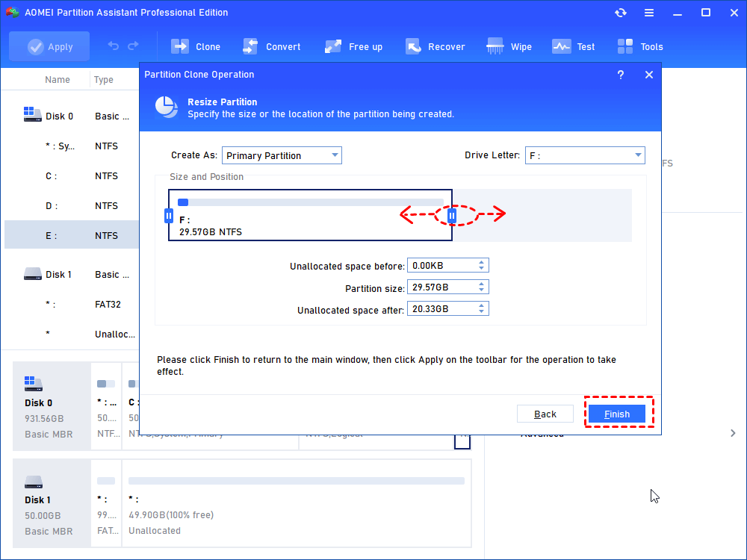Open the Test tool
The image size is (747, 560).
[573, 46]
